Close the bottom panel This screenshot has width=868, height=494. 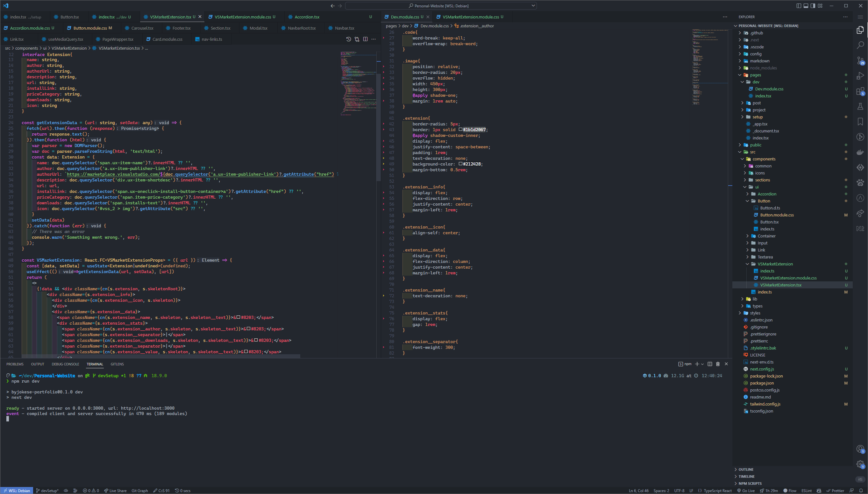click(726, 364)
